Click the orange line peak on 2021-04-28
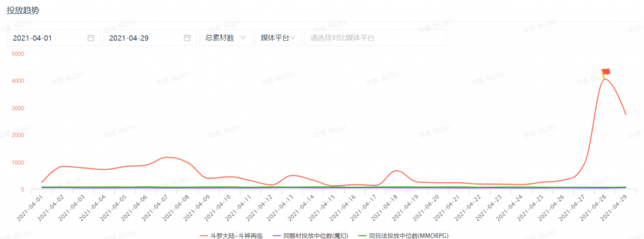644x239 pixels. (604, 79)
